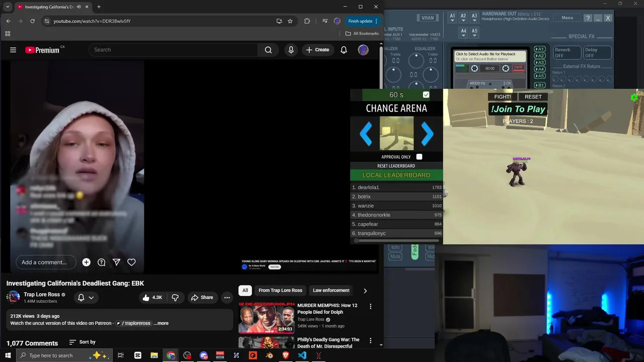Expand description with ...more
Screen dimensions: 644x362
point(161,323)
